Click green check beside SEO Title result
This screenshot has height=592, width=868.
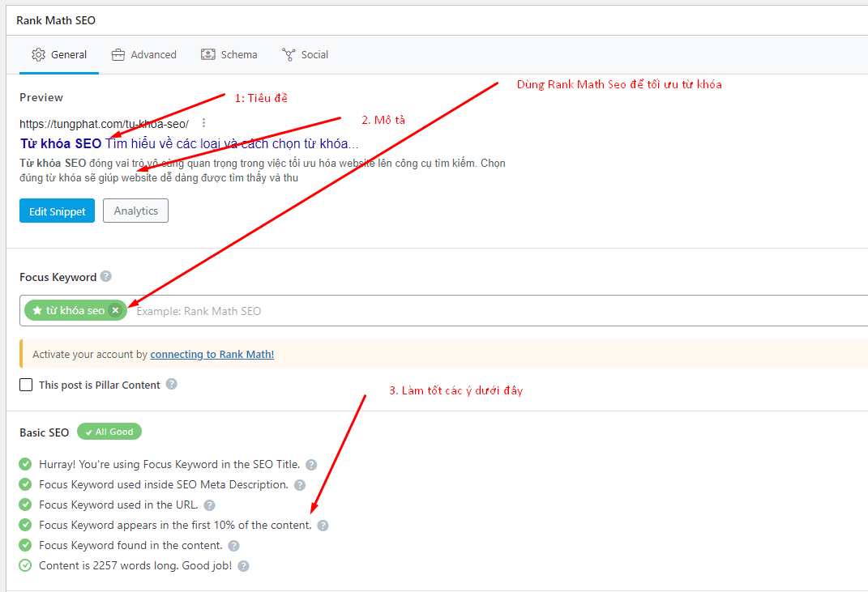[25, 464]
